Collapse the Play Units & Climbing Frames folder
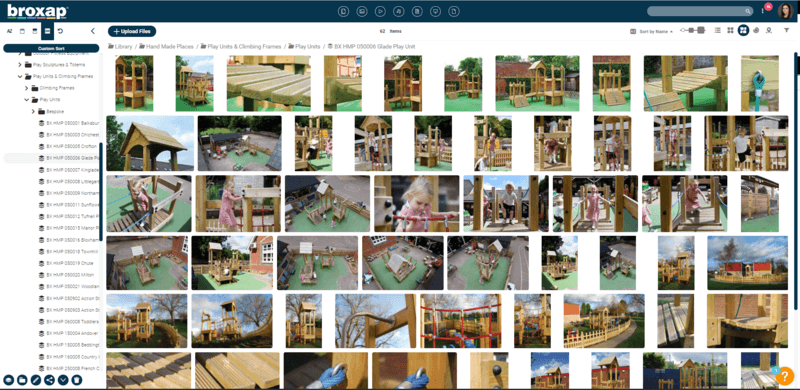The width and height of the screenshot is (800, 390). tap(20, 77)
